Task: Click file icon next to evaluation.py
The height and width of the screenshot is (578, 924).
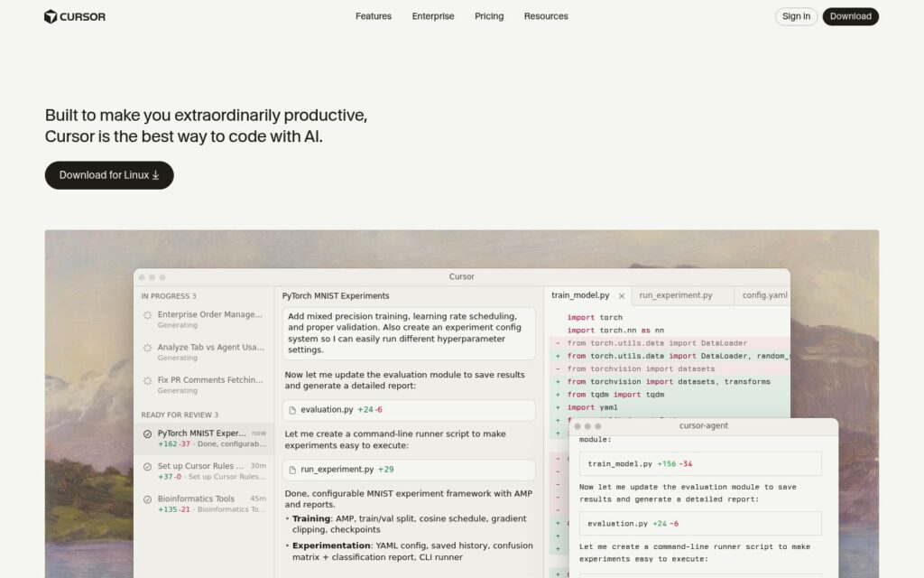Action: click(292, 410)
